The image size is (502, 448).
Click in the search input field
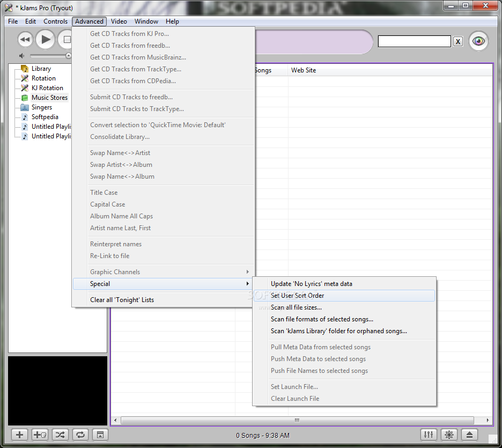[414, 42]
